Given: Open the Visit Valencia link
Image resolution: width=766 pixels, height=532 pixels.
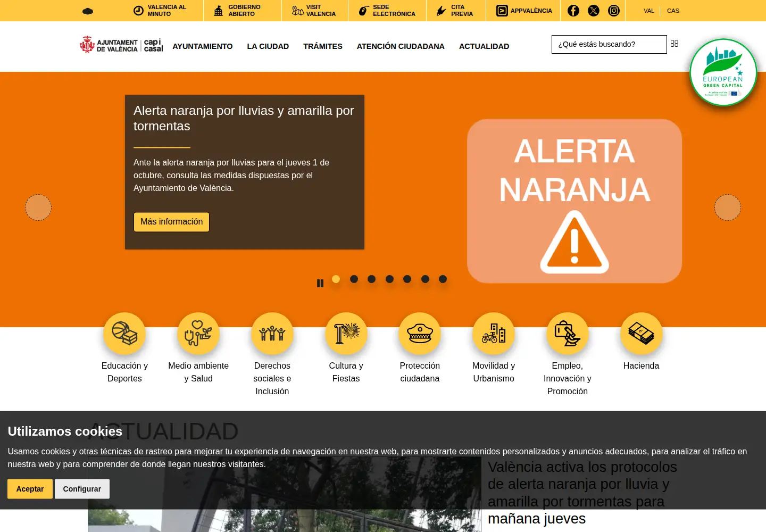Looking at the screenshot, I should click(x=314, y=11).
